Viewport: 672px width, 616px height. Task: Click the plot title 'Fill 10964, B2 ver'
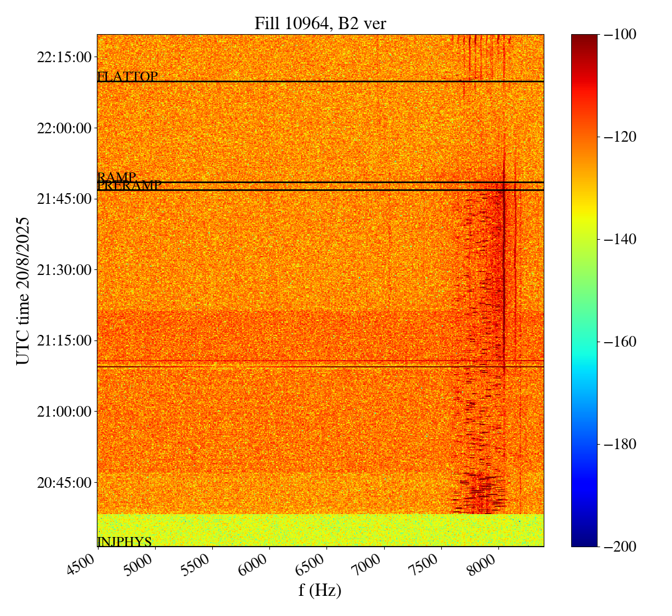[320, 23]
